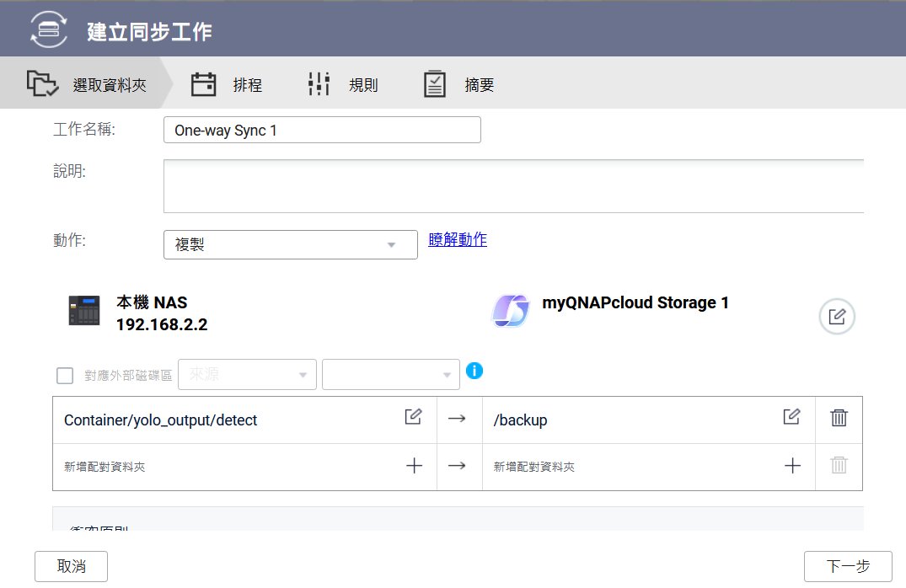Viewport: 906px width, 588px height.
Task: Click the 工作名稱 label
Action: pyautogui.click(x=84, y=129)
